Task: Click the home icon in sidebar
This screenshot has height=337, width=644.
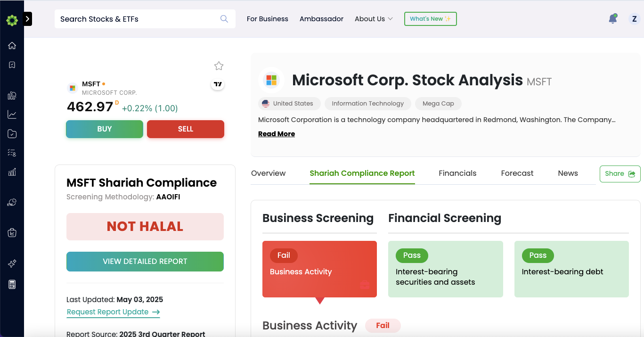Action: 12,46
